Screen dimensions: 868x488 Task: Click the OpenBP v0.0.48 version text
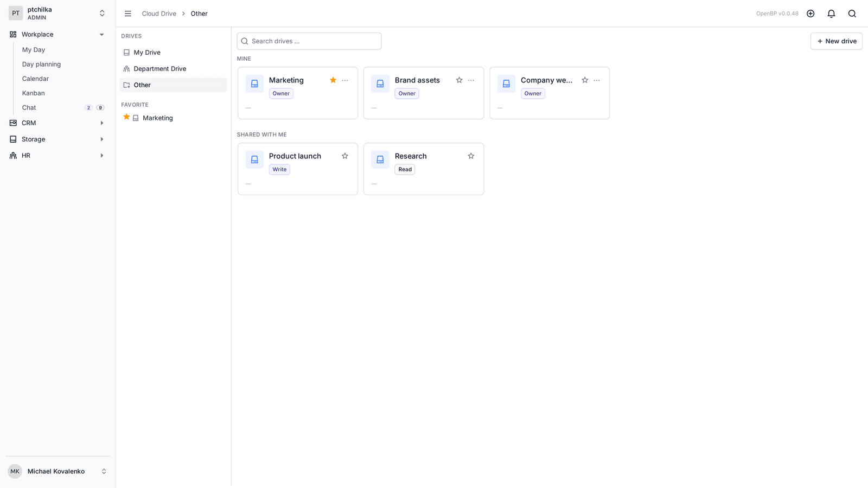pyautogui.click(x=777, y=14)
